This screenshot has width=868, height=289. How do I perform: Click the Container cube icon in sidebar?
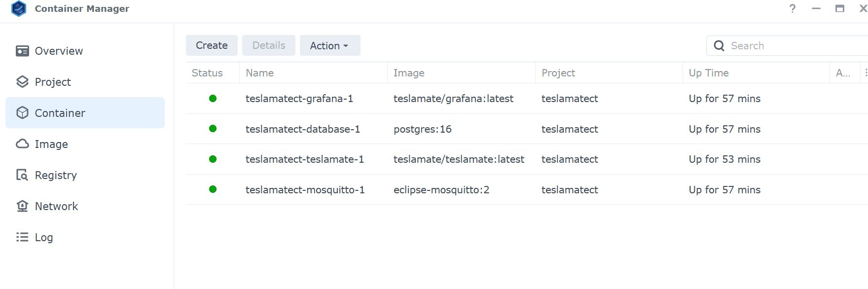pyautogui.click(x=22, y=113)
